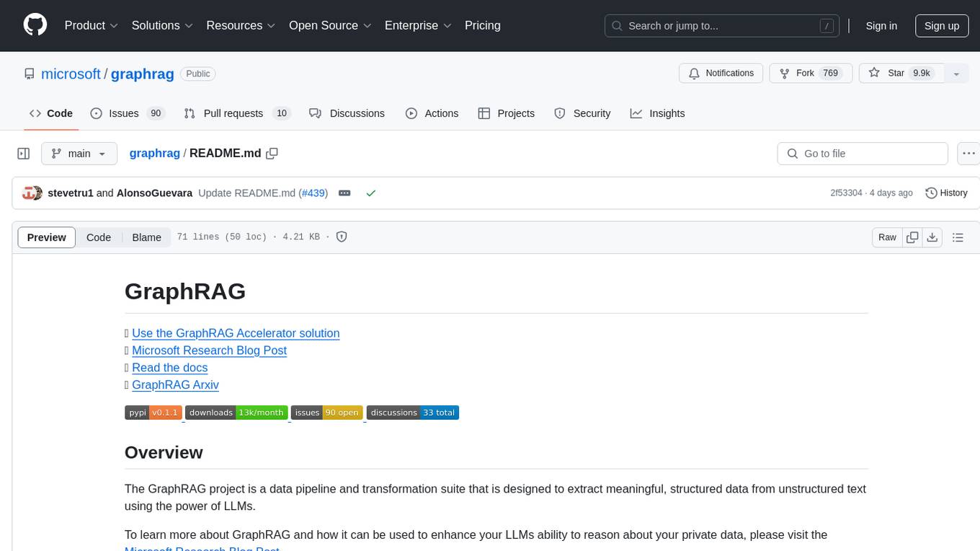980x551 pixels.
Task: Expand the Solutions menu
Action: (x=162, y=25)
